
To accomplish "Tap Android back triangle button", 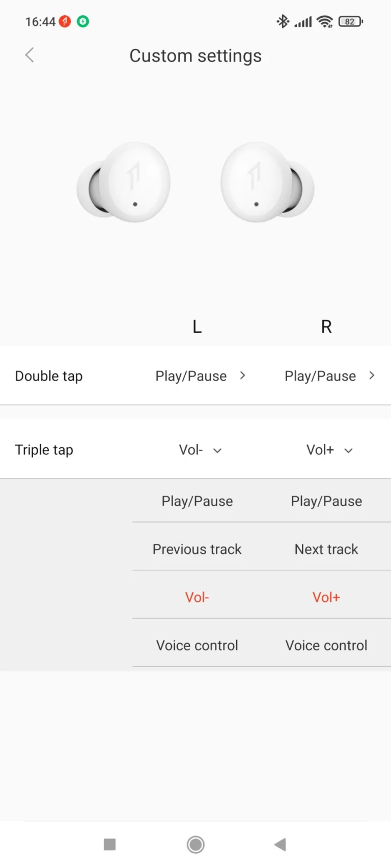I will pyautogui.click(x=280, y=845).
